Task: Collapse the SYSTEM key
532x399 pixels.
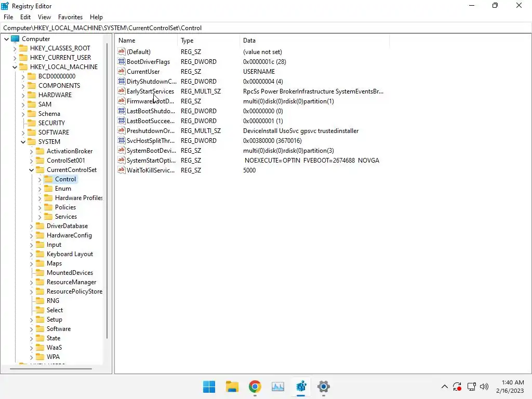Action: (23, 142)
